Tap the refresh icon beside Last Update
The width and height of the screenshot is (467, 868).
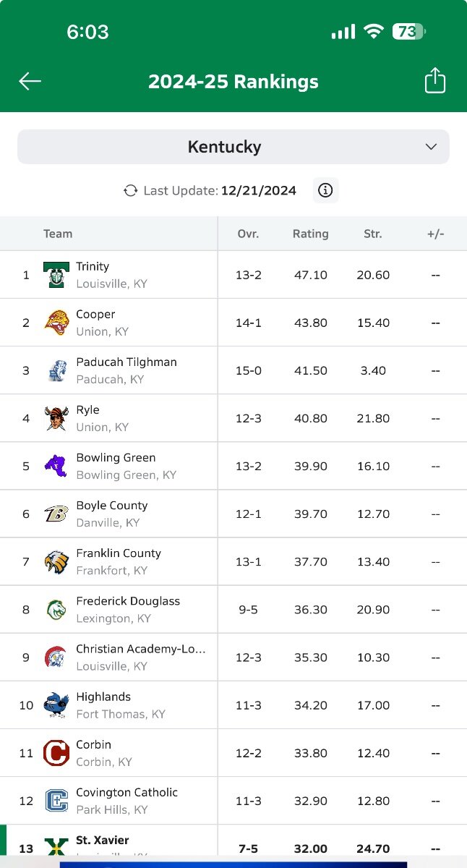(131, 190)
